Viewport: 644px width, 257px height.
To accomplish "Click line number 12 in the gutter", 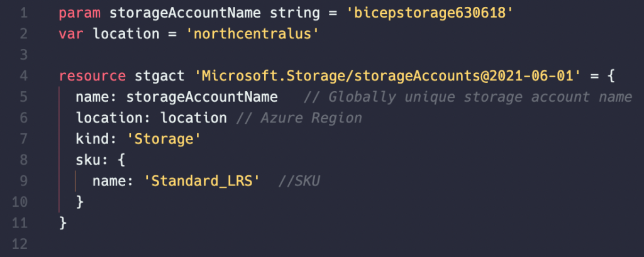I will point(20,244).
